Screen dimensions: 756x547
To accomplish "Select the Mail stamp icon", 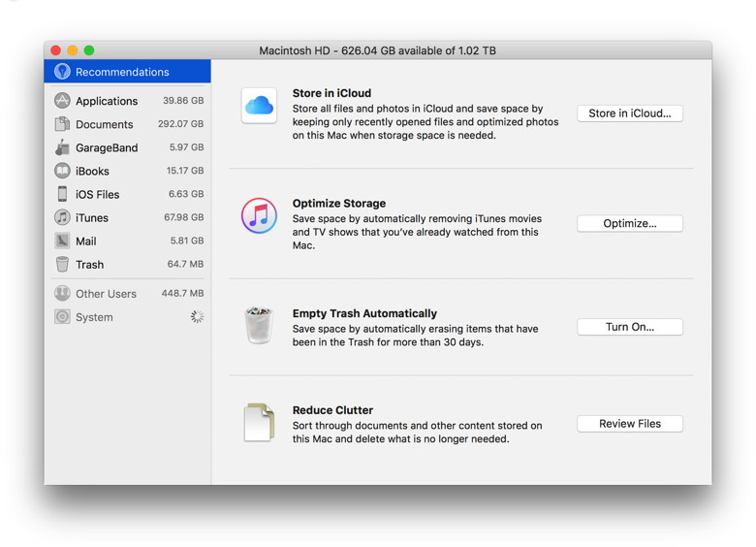I will [x=62, y=241].
